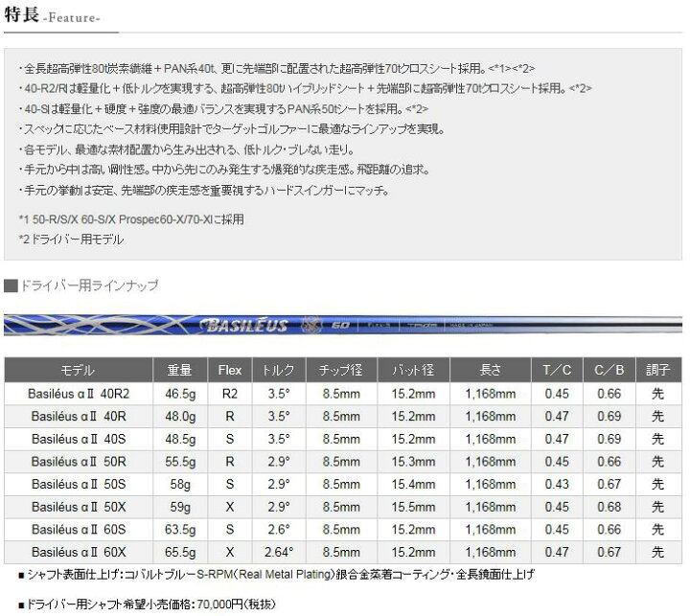The image size is (690, 616).
Task: Click the 2.6° torque value in 60S row
Action: (x=279, y=530)
